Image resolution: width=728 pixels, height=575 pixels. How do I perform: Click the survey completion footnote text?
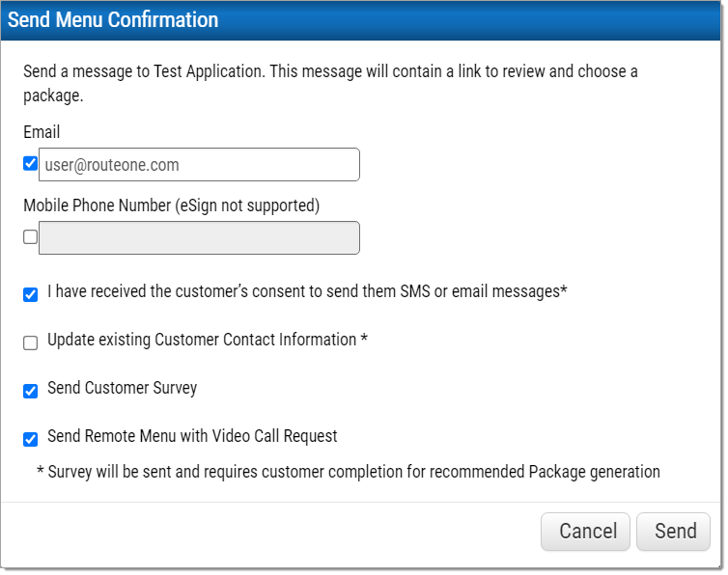pos(349,472)
